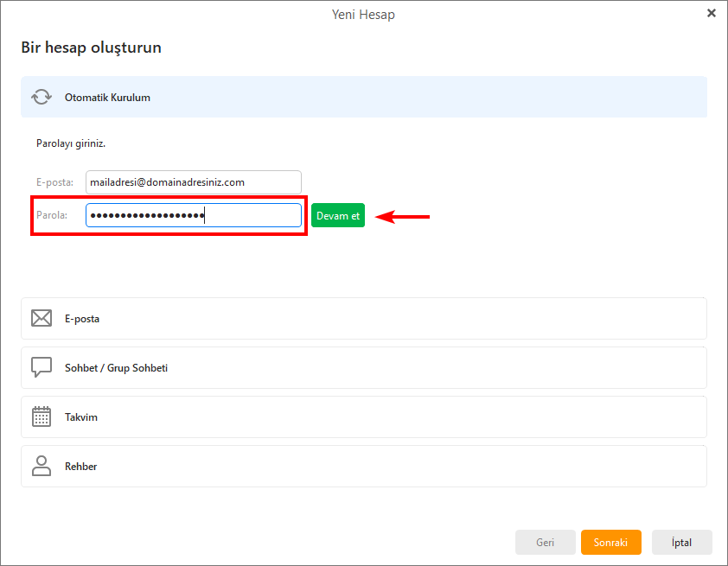Click the Parola field label
This screenshot has height=566, width=728.
tap(52, 215)
